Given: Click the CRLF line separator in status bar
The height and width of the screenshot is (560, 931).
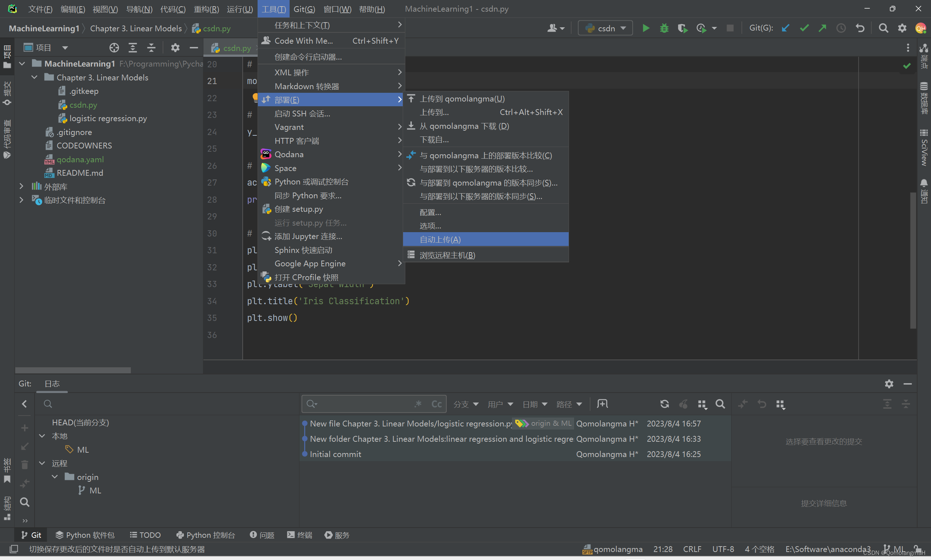Looking at the screenshot, I should tap(692, 549).
